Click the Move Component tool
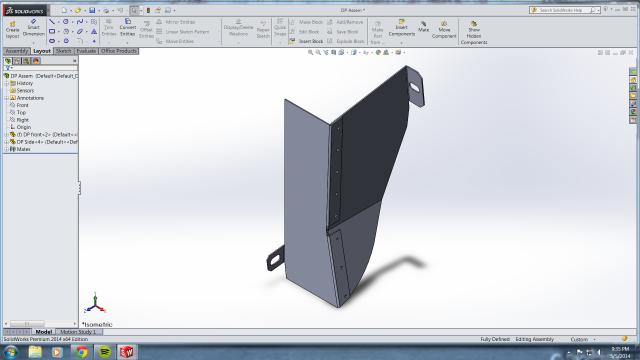The height and width of the screenshot is (360, 640). (x=444, y=30)
